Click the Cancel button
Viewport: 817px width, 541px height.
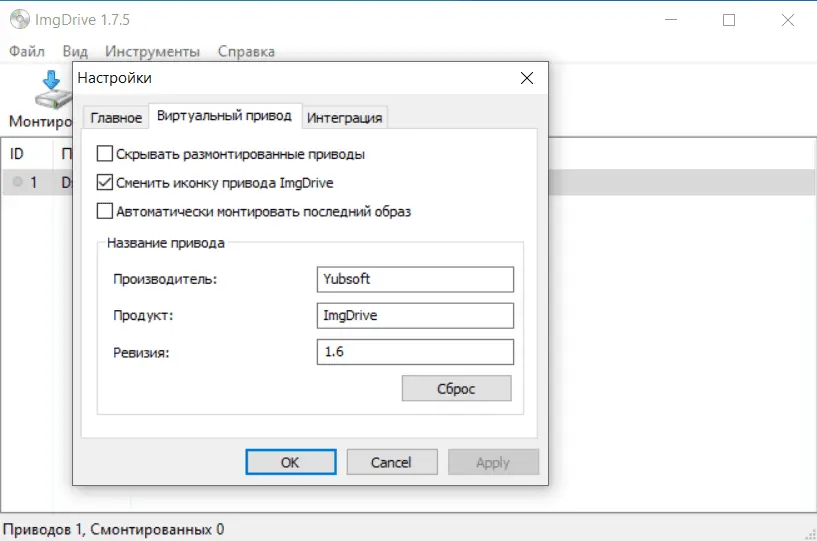[391, 462]
